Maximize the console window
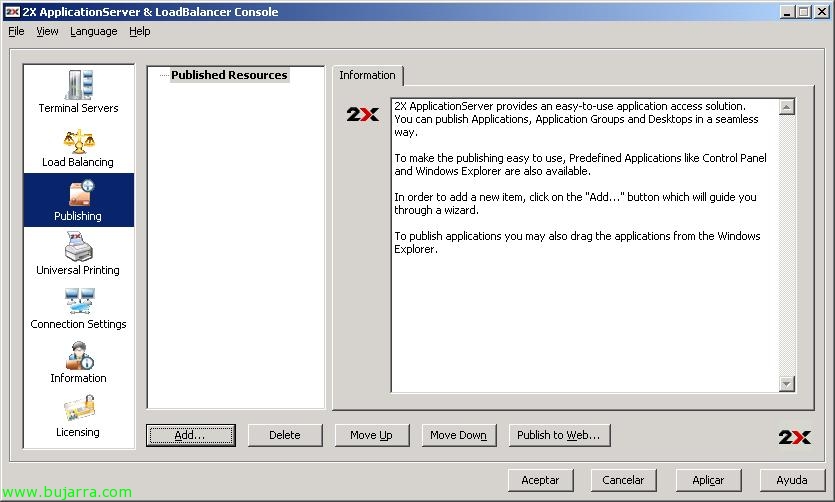This screenshot has height=502, width=835. (804, 12)
